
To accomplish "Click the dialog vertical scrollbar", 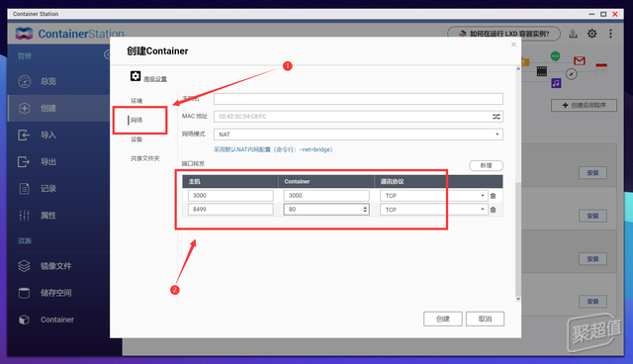I will coord(518,239).
